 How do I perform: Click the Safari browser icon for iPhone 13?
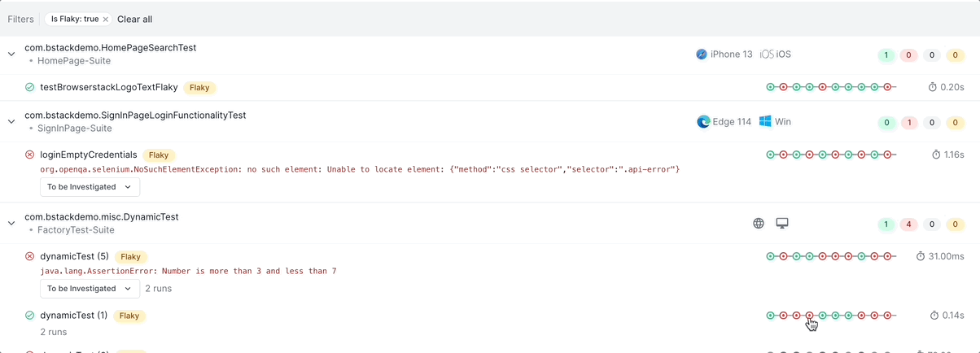point(702,54)
